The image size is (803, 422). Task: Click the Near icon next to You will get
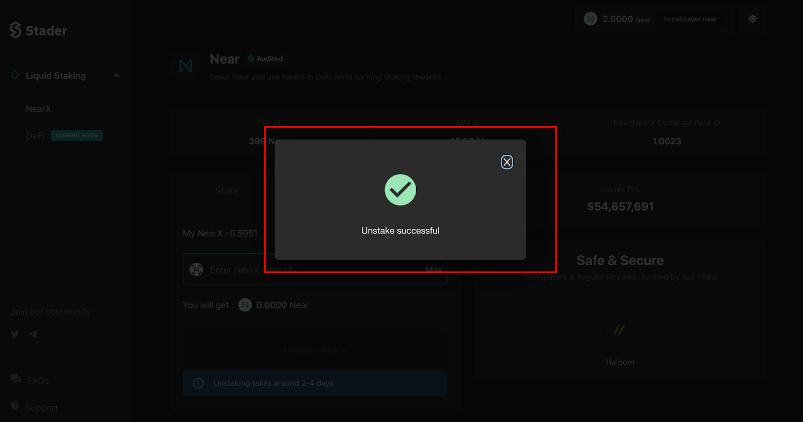click(x=245, y=305)
